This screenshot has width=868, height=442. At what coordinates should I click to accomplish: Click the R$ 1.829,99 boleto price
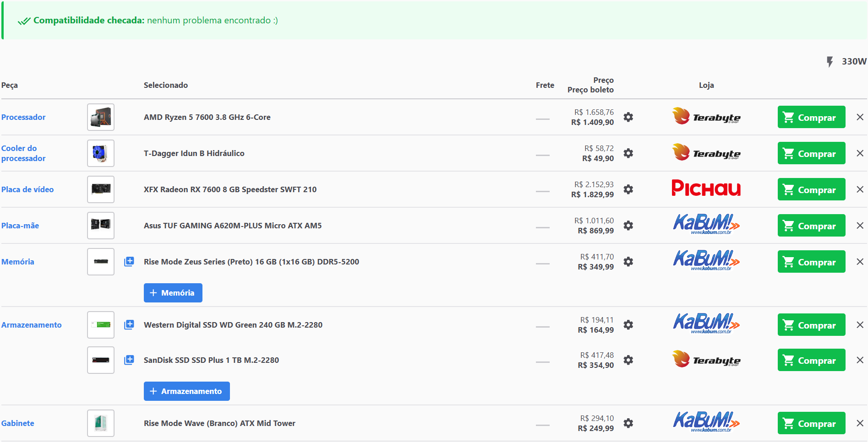592,194
